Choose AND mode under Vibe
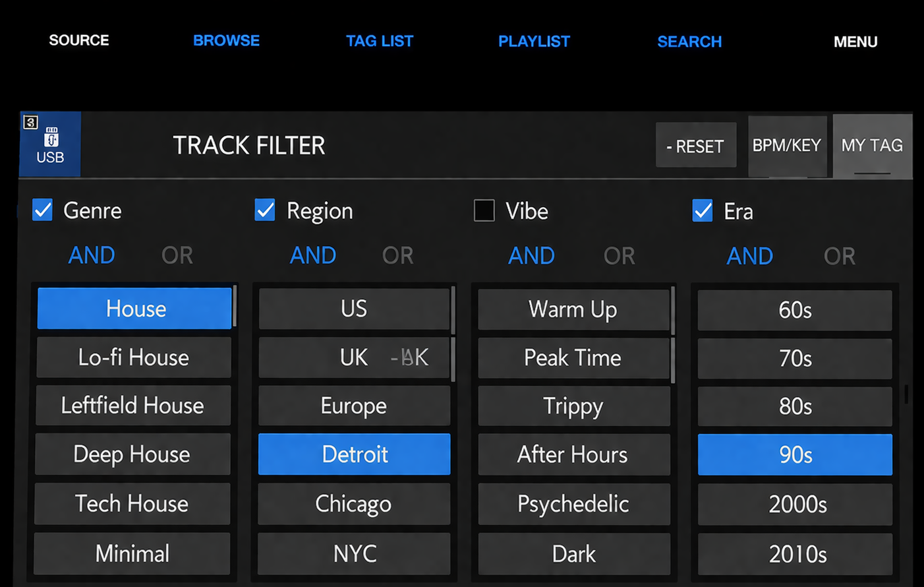 point(531,256)
